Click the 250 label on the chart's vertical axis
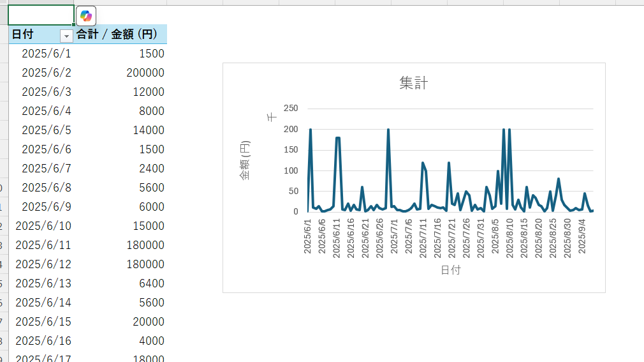644x362 pixels. 291,109
